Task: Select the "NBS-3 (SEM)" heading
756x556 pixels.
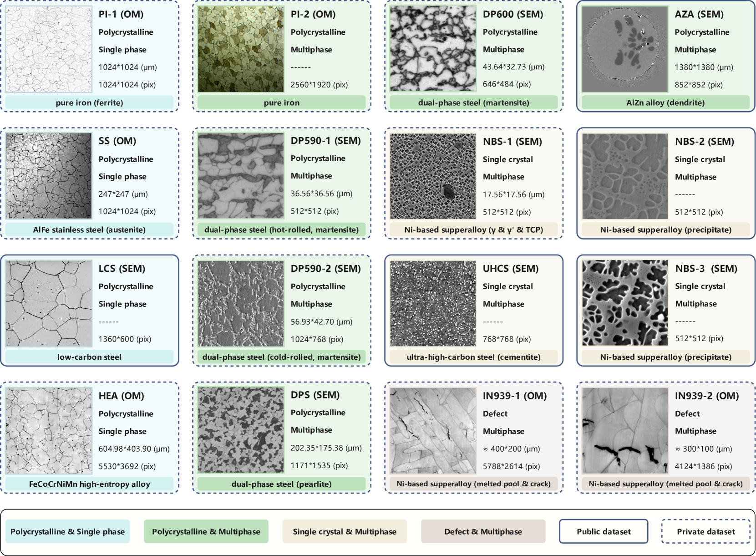Action: point(706,268)
